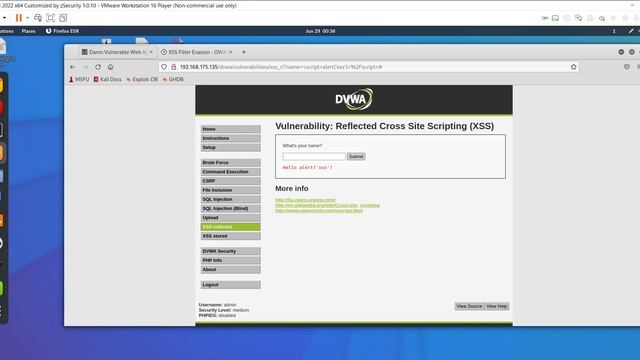Close the Damn Vulnerable Web App tab
This screenshot has height=360, width=640.
point(151,52)
